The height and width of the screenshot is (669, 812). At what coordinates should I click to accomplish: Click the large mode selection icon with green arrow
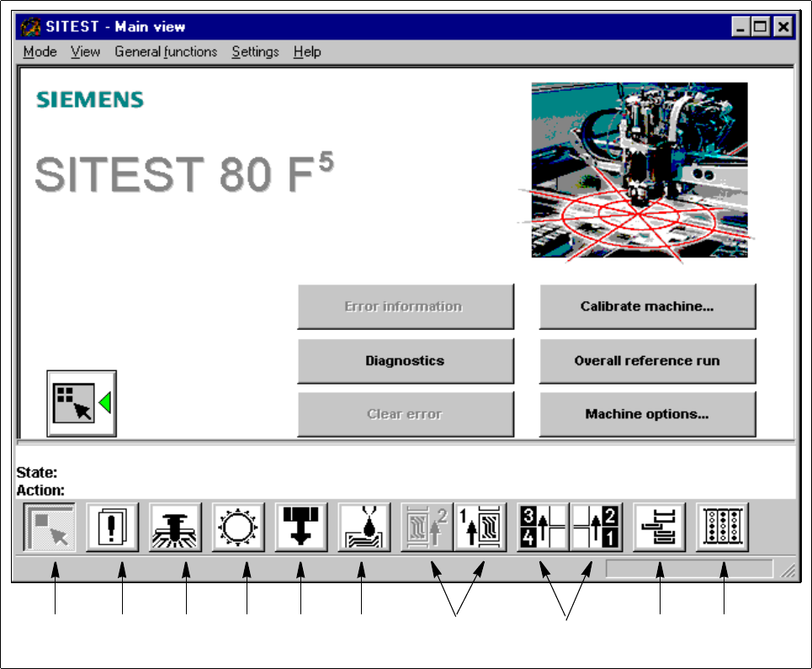82,403
